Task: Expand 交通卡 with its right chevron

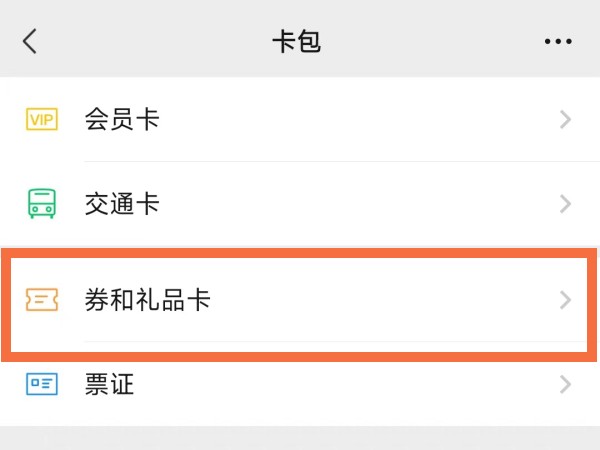Action: pyautogui.click(x=565, y=204)
